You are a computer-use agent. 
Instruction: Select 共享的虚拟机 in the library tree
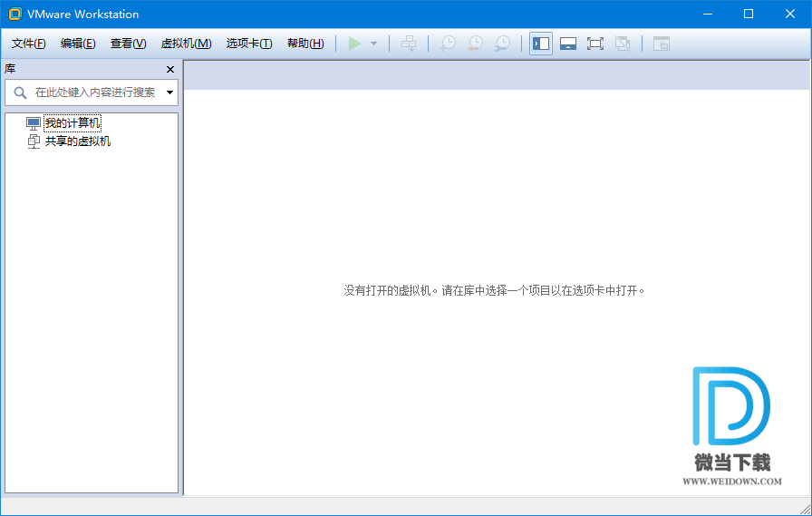point(78,141)
